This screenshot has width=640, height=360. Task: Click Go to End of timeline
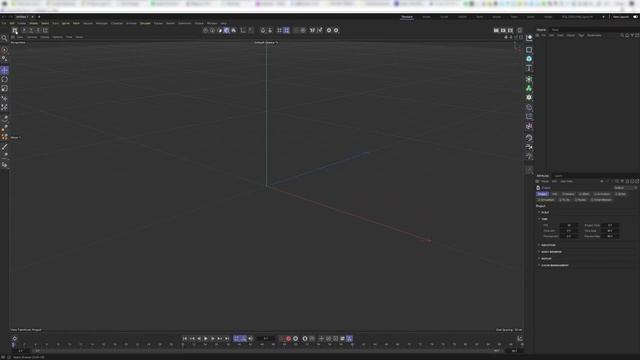coord(227,338)
